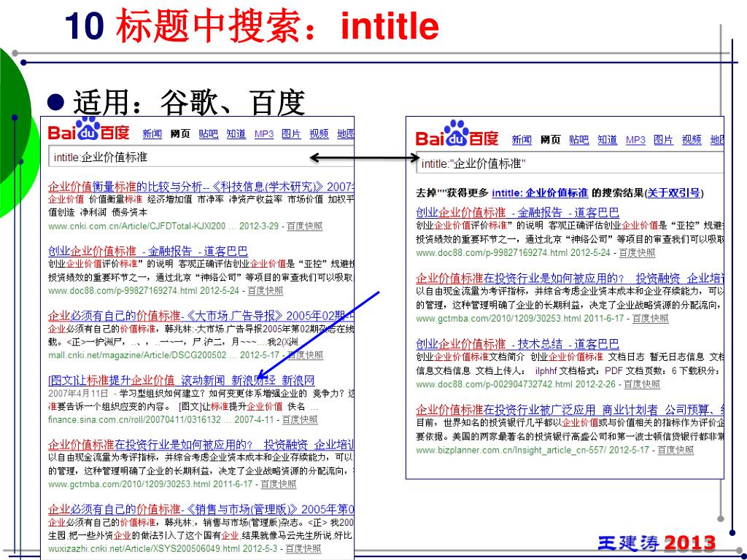This screenshot has width=747, height=560.
Task: Select 网页 tab in right Baidu window
Action: pos(550,139)
